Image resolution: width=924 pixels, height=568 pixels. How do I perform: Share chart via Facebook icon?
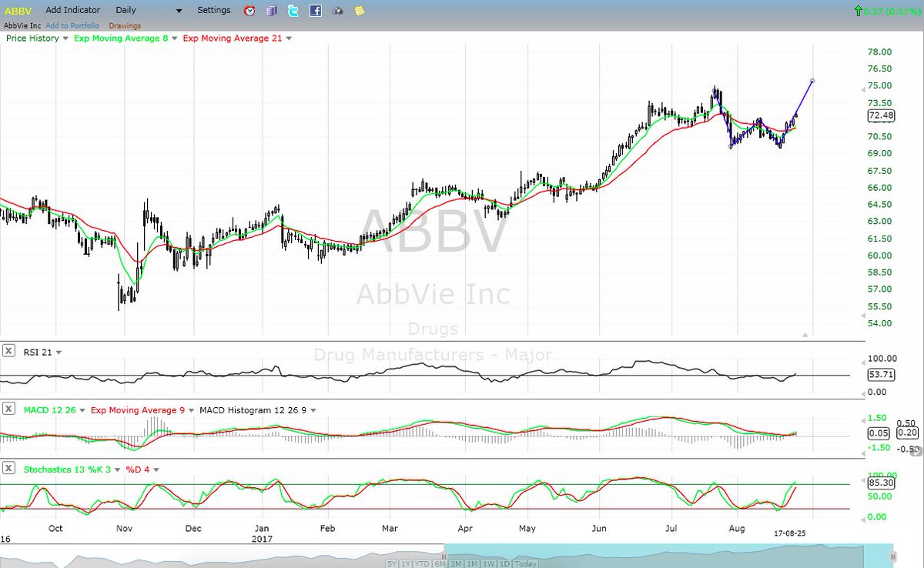pos(316,11)
